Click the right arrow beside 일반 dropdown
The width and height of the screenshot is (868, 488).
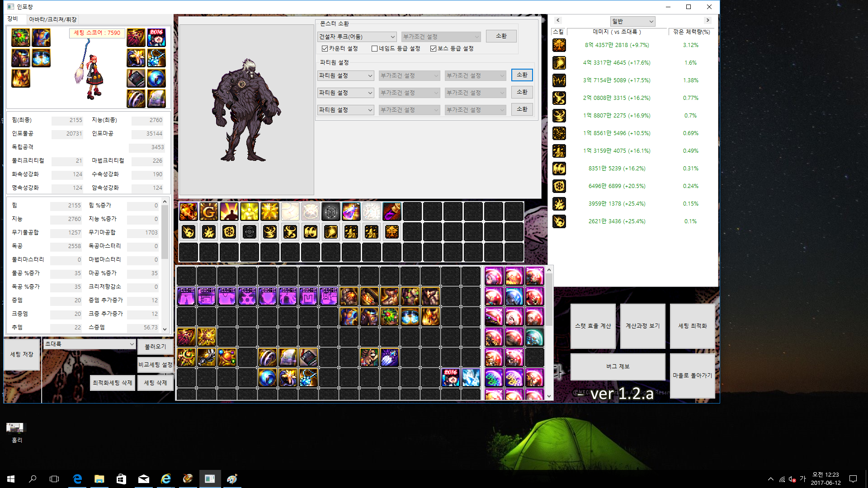[708, 20]
